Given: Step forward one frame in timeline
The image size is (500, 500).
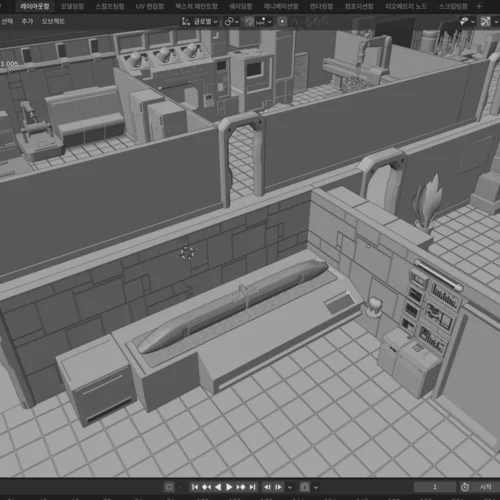Looking at the screenshot, I should tap(278, 487).
